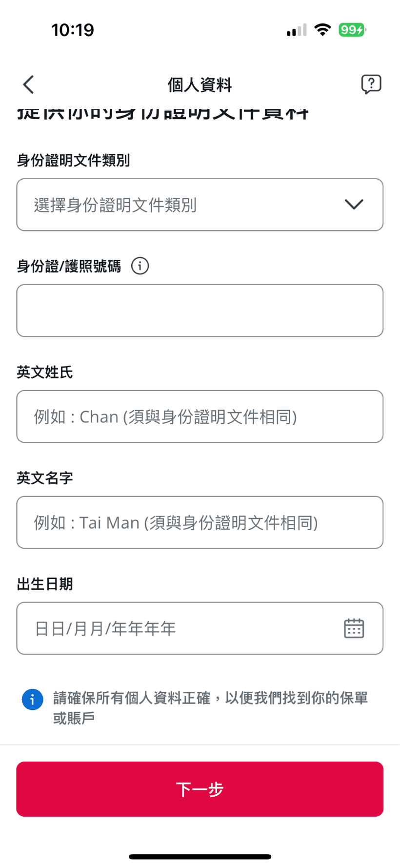Tap the Wi-Fi status icon

point(322,30)
